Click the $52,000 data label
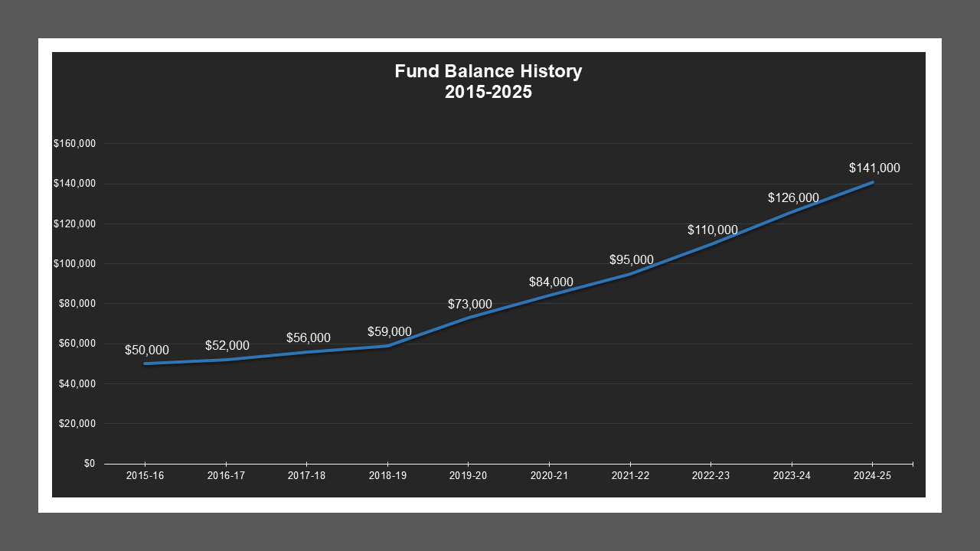Image resolution: width=980 pixels, height=551 pixels. click(x=227, y=345)
